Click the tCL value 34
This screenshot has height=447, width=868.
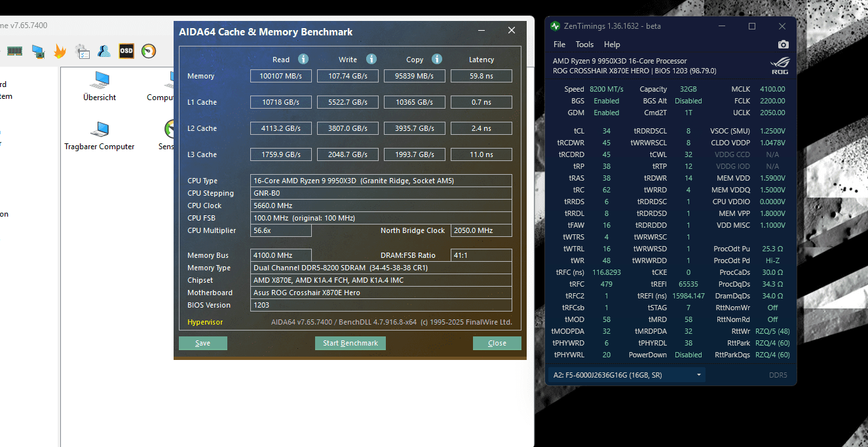point(607,131)
